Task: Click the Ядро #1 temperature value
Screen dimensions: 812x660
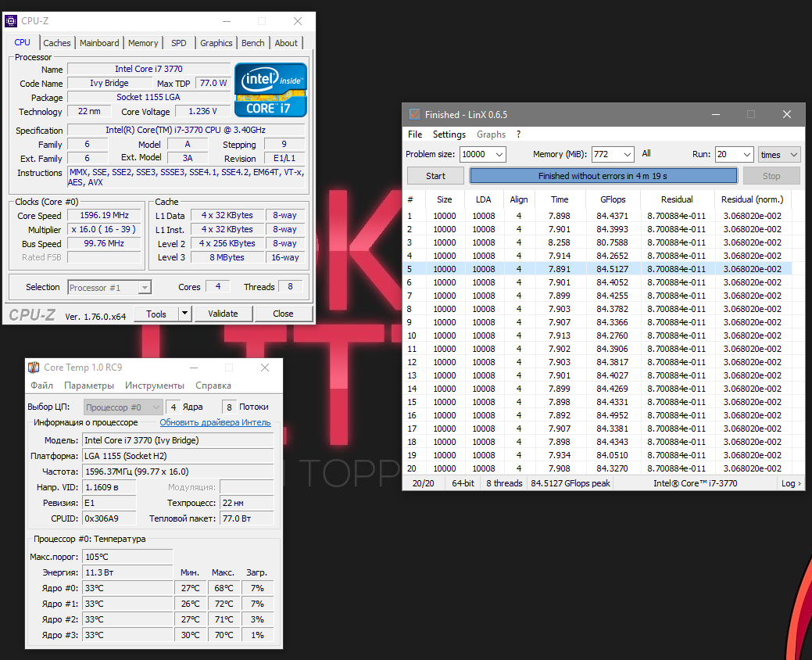Action: (127, 604)
